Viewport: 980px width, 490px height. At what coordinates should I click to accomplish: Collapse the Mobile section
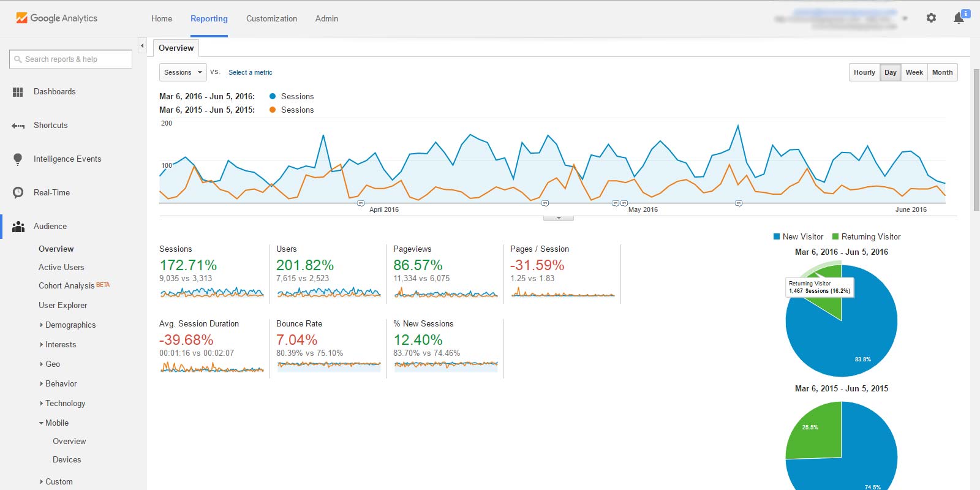click(x=56, y=423)
